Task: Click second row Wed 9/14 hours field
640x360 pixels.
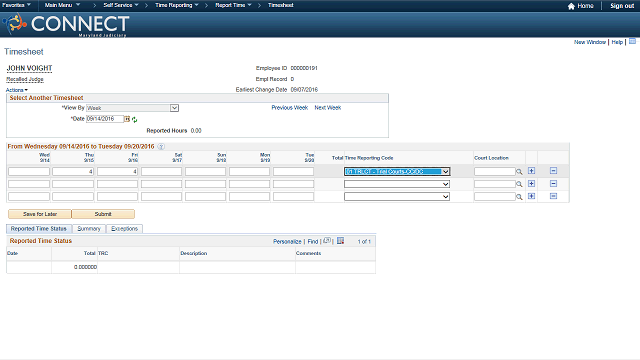Action: click(29, 184)
